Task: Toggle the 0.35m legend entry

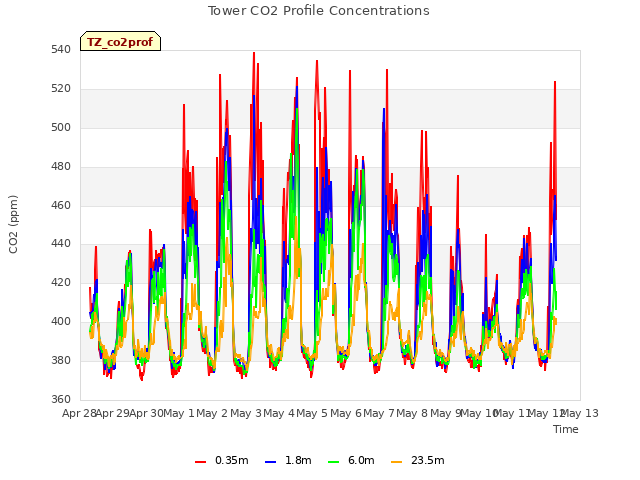Action: pyautogui.click(x=222, y=460)
